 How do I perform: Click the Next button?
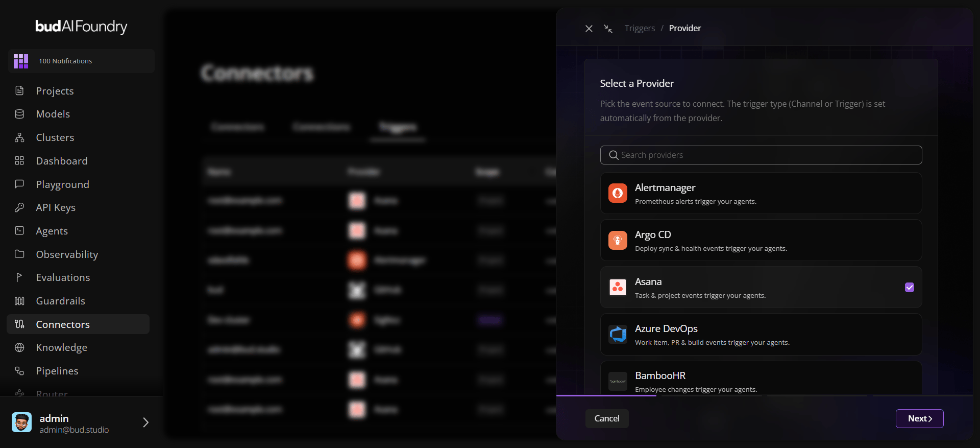pos(919,418)
